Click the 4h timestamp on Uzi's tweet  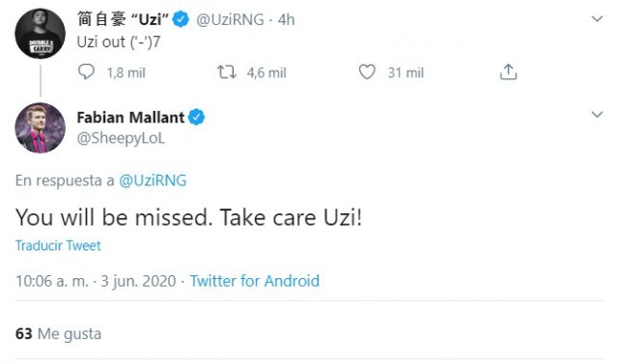286,19
